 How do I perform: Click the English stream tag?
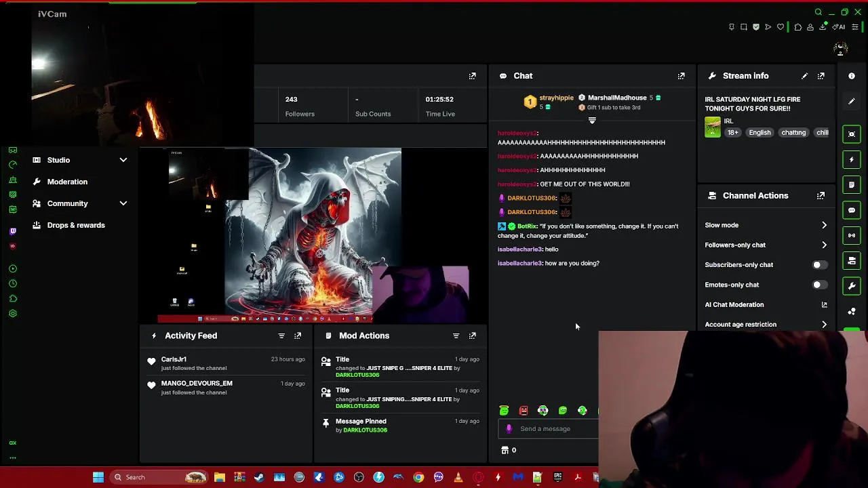[x=759, y=133]
